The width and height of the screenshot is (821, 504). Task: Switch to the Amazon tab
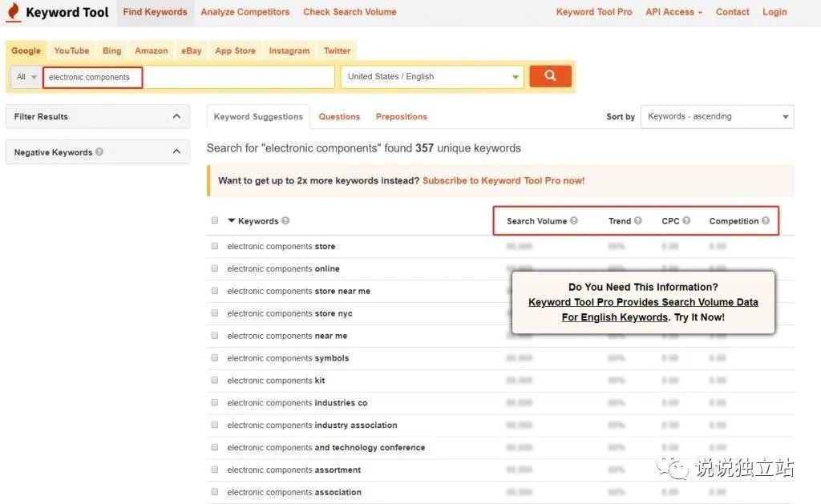pyautogui.click(x=152, y=50)
